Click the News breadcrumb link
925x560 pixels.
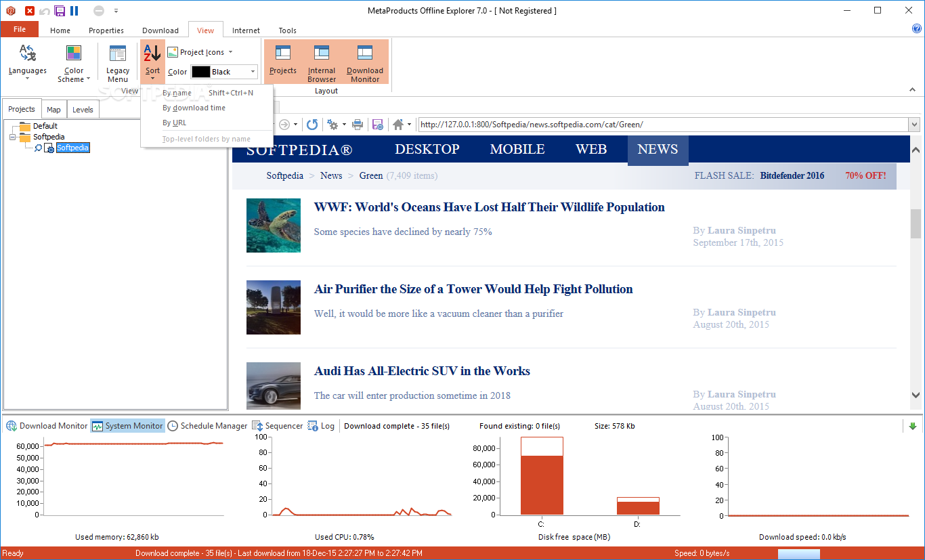(x=331, y=175)
